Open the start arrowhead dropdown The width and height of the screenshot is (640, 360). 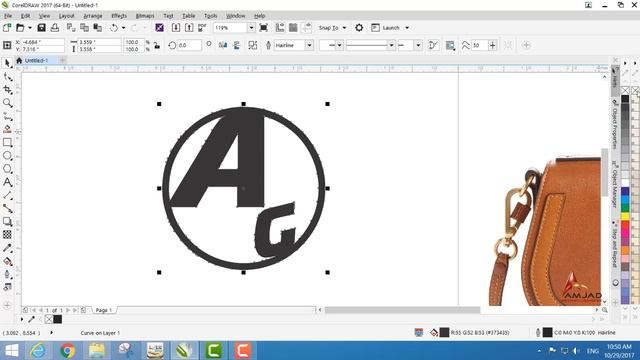[339, 45]
